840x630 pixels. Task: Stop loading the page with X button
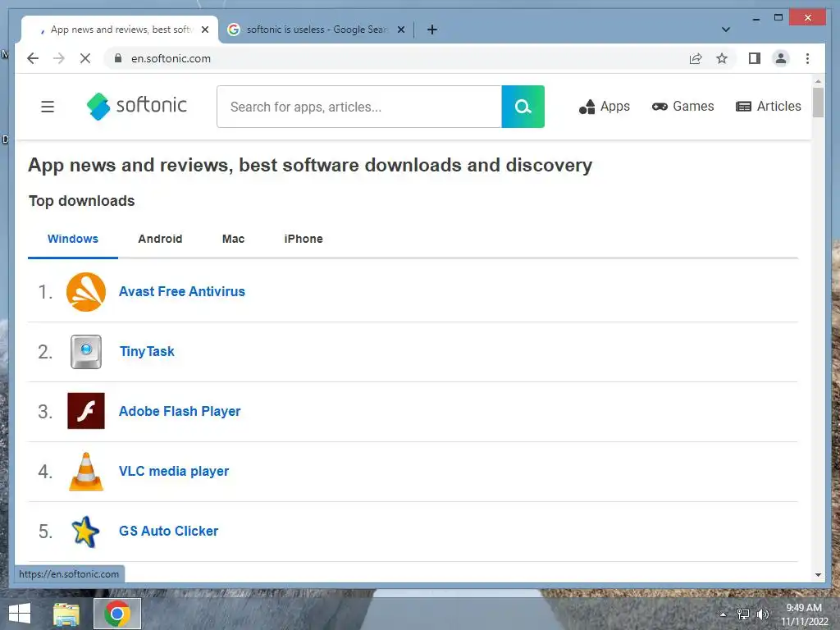click(85, 58)
